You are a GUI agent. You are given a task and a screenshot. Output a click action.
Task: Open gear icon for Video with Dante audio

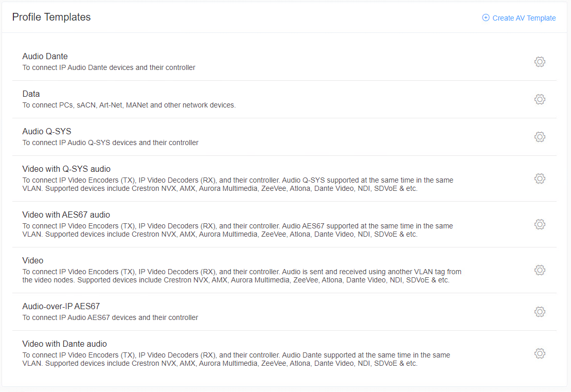pyautogui.click(x=540, y=353)
